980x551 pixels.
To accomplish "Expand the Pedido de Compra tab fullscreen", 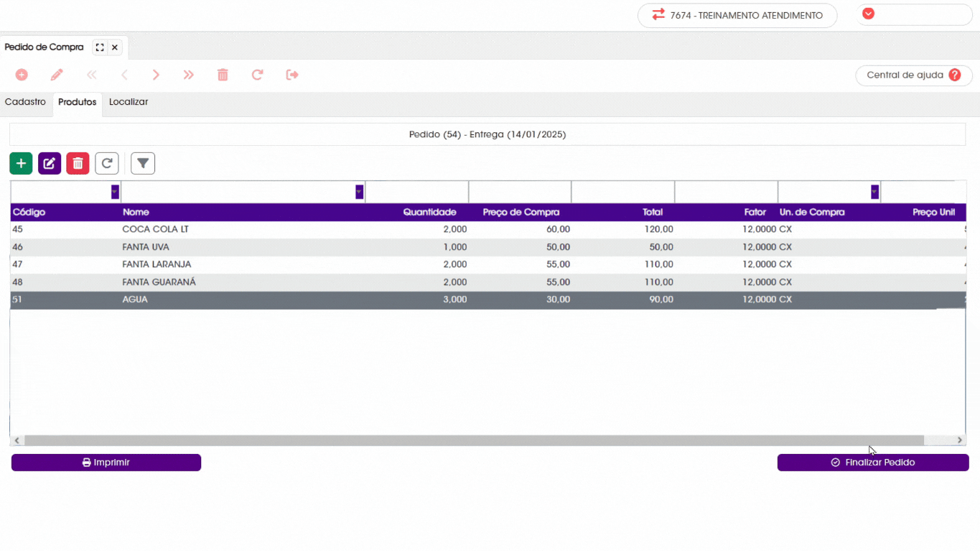I will click(100, 47).
